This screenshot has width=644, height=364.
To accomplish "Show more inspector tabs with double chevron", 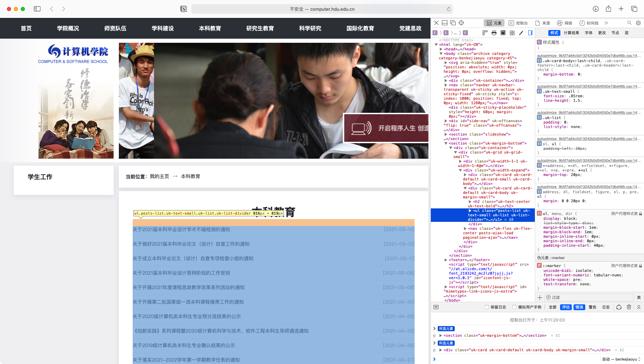I will click(x=606, y=23).
